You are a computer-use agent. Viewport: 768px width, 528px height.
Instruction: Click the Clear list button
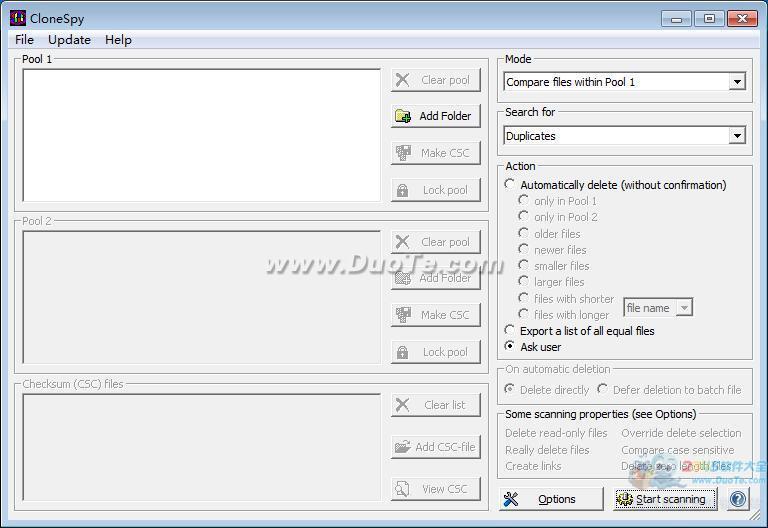tap(435, 405)
